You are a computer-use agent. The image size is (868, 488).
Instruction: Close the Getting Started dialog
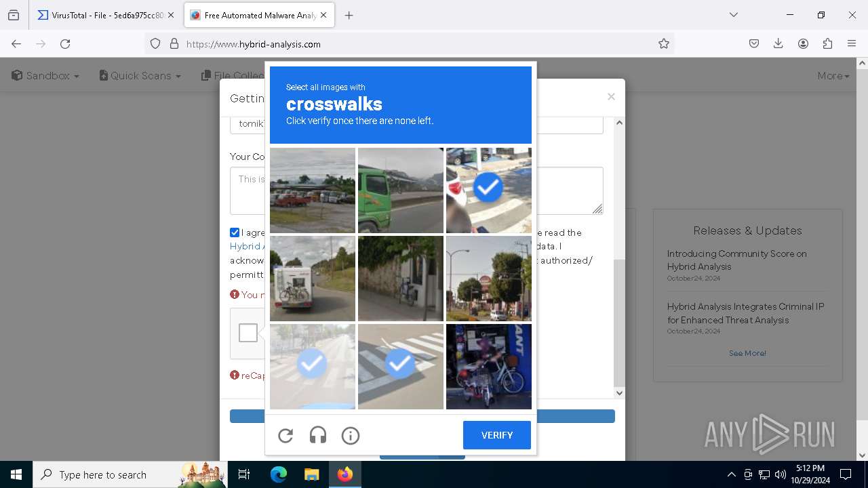[x=611, y=97]
